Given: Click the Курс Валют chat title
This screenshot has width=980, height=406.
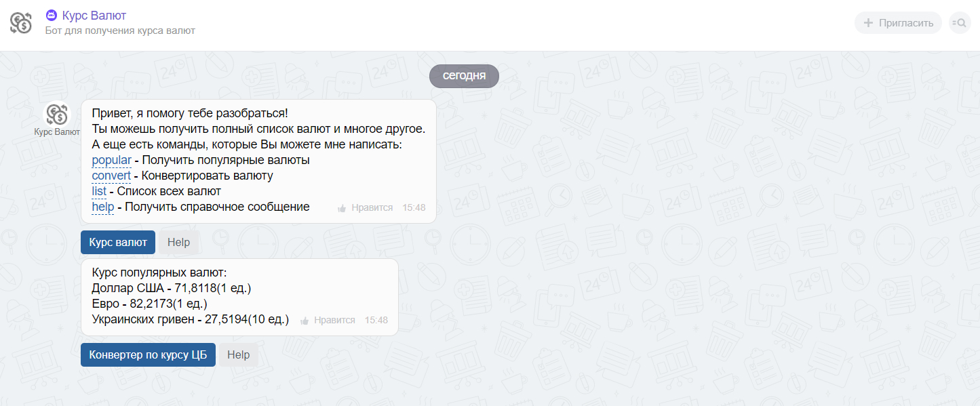Looking at the screenshot, I should pyautogui.click(x=94, y=15).
